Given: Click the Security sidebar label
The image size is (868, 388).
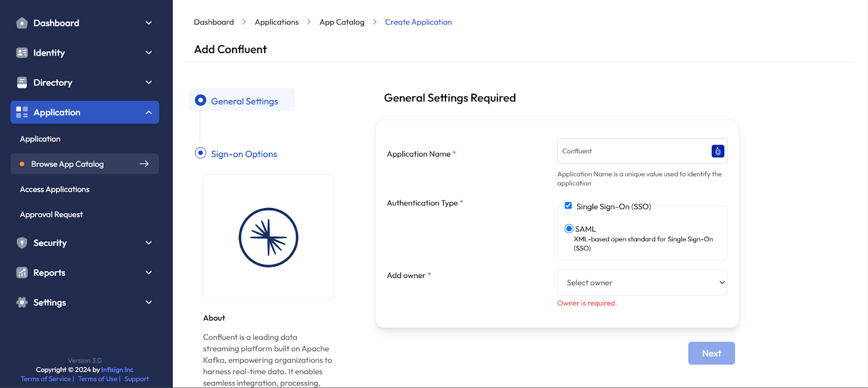Looking at the screenshot, I should 50,243.
